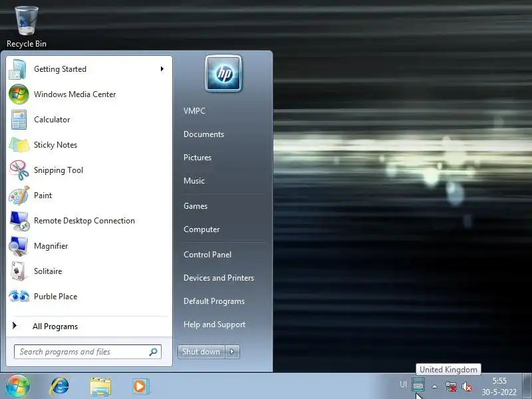Open Devices and Printers
Image resolution: width=532 pixels, height=399 pixels.
219,278
